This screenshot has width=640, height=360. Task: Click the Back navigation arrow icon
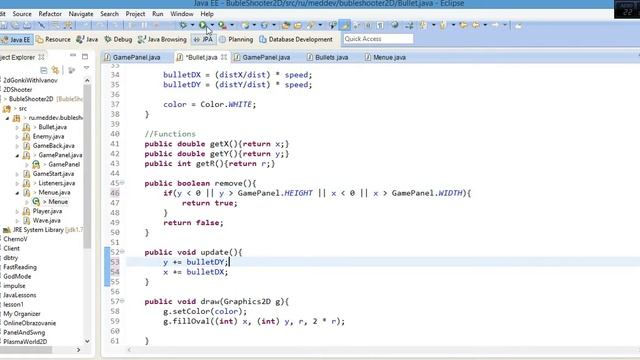[x=476, y=25]
